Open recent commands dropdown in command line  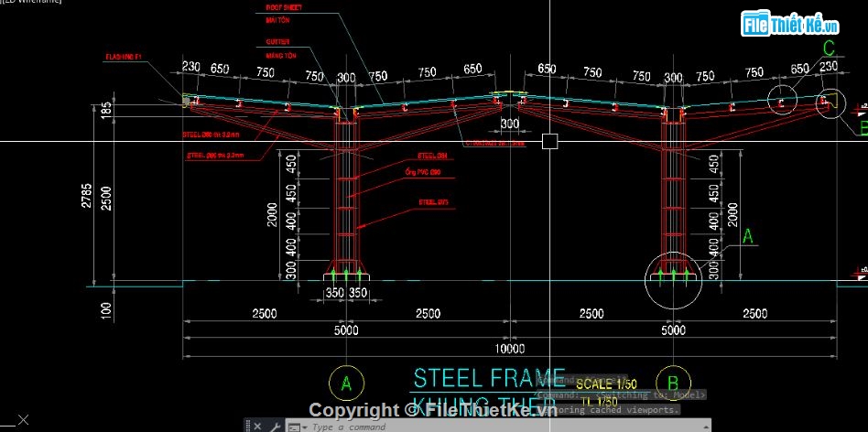pos(298,427)
